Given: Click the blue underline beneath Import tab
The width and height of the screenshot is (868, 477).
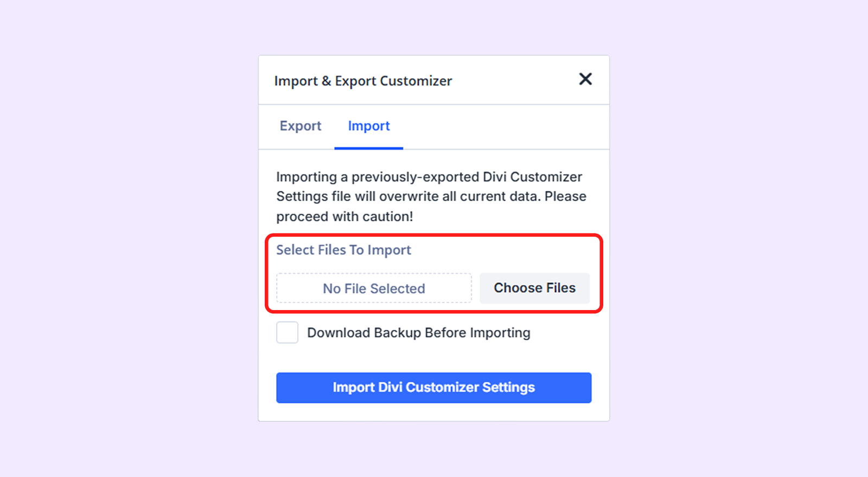Looking at the screenshot, I should (369, 148).
